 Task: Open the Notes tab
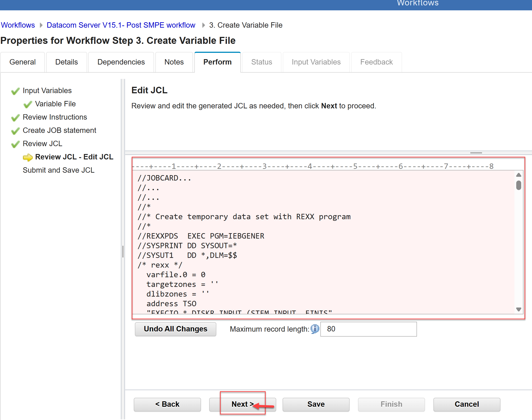(174, 62)
